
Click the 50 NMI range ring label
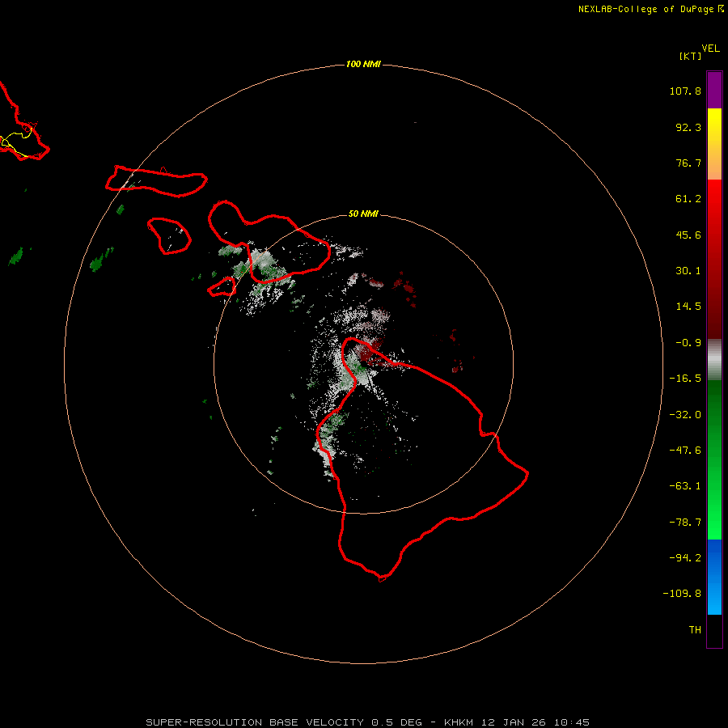pos(363,214)
